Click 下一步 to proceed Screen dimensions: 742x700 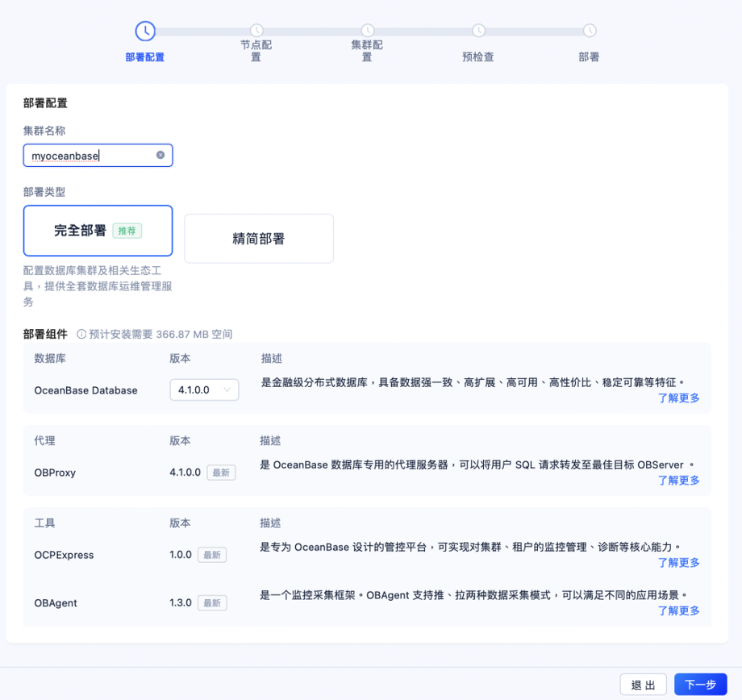pyautogui.click(x=700, y=684)
